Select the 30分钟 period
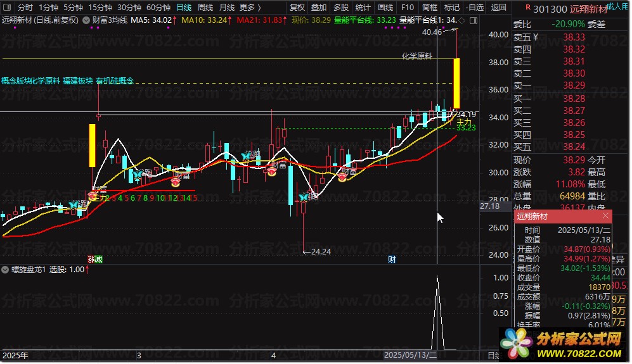This screenshot has height=364, width=632. point(129,7)
